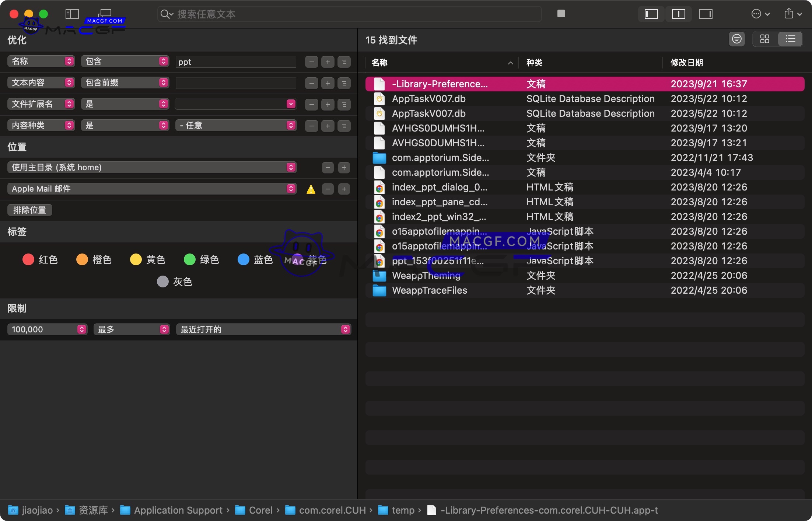Viewport: 812px width, 521px height.
Task: Stop the search with the square toolbar icon
Action: click(x=561, y=14)
